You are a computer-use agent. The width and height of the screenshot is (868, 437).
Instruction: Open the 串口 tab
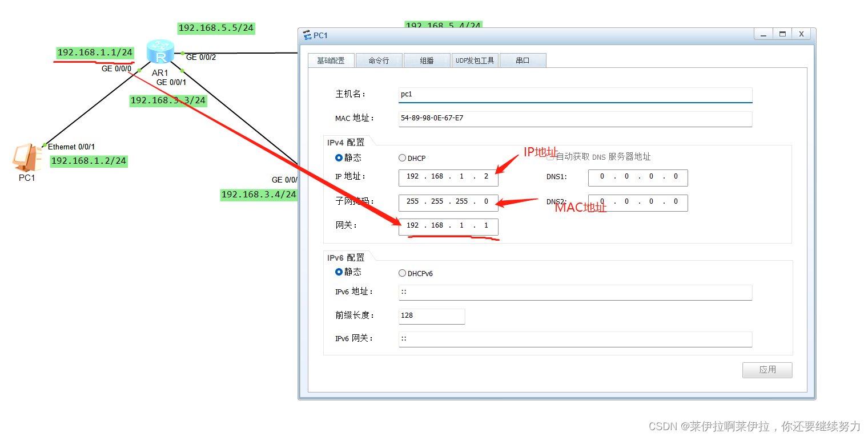point(523,60)
